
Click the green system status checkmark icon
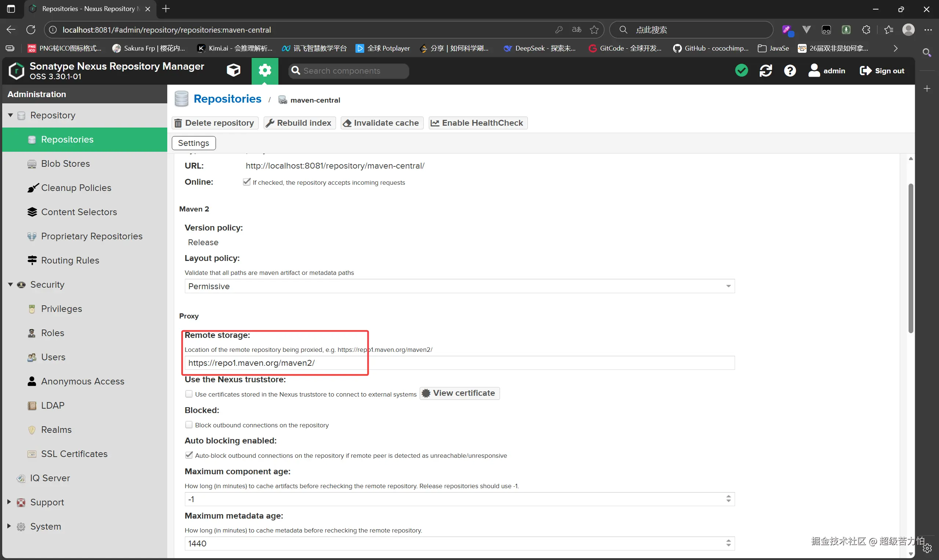(742, 71)
